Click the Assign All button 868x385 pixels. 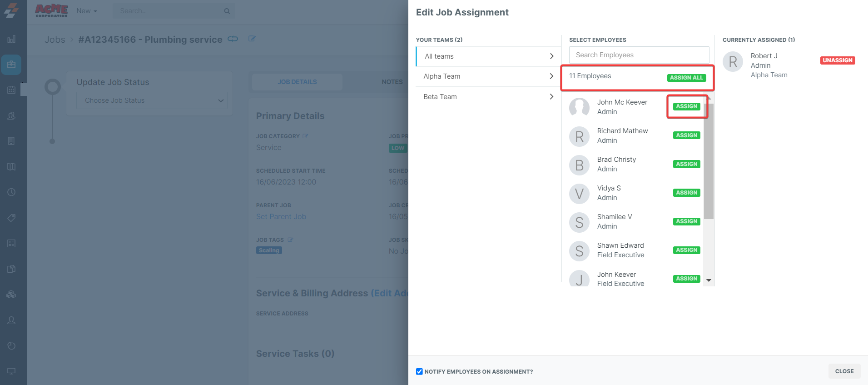click(686, 78)
